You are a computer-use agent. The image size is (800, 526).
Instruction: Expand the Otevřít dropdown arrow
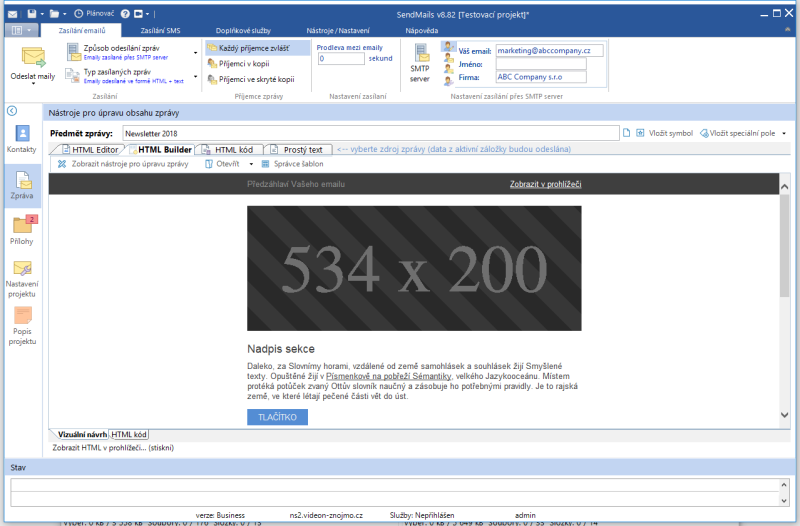(x=251, y=163)
